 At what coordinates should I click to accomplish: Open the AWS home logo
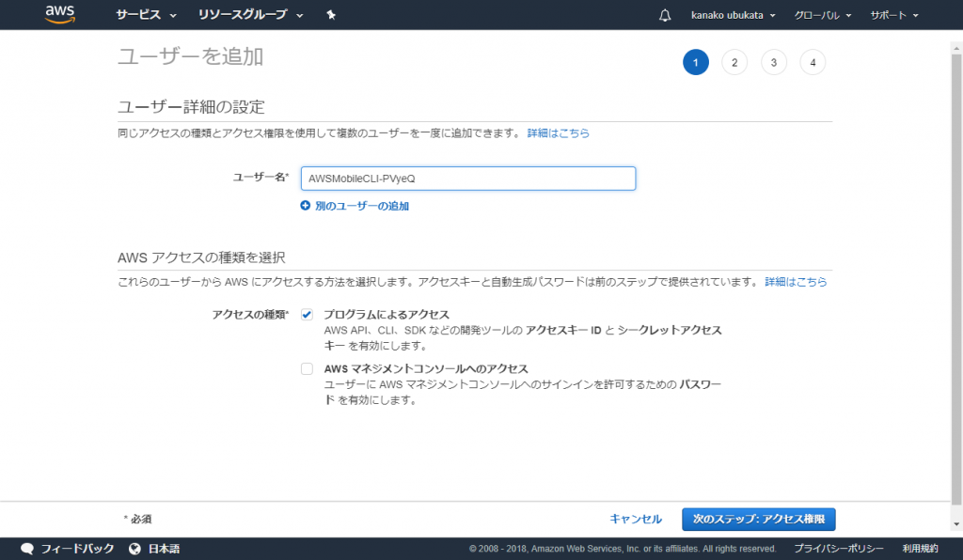pos(60,15)
